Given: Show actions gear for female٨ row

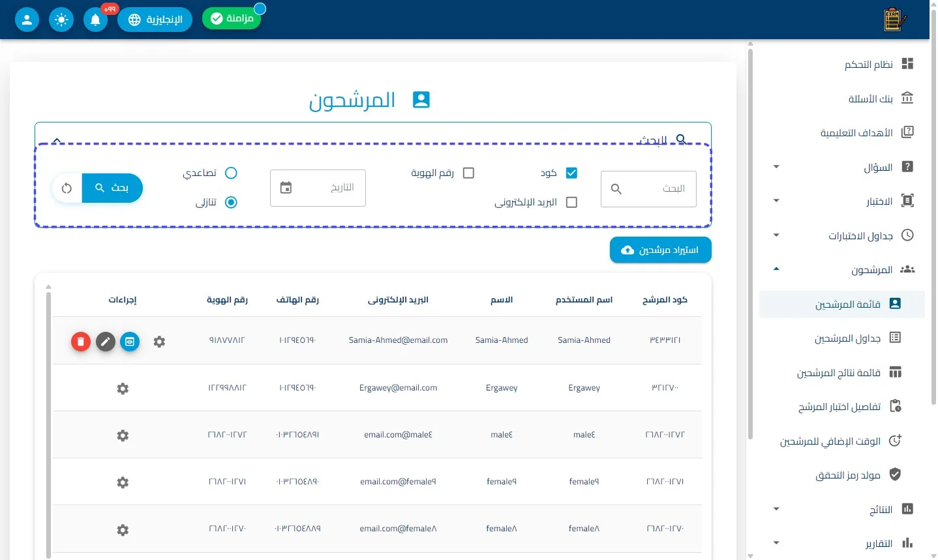Looking at the screenshot, I should (123, 530).
